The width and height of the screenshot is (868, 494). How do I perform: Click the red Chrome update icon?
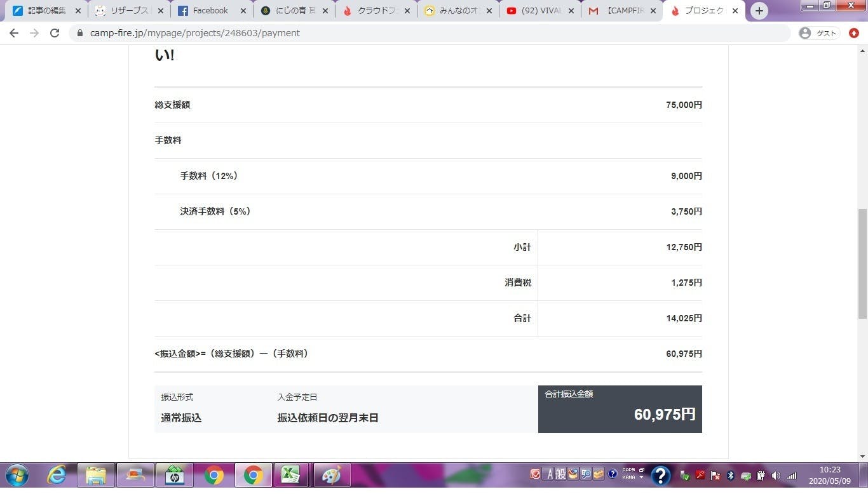point(853,33)
